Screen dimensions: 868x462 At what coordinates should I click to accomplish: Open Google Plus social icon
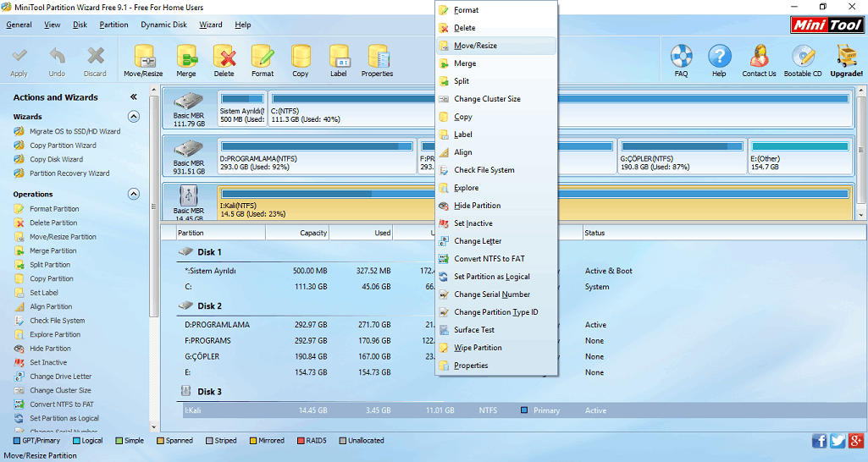coord(856,440)
